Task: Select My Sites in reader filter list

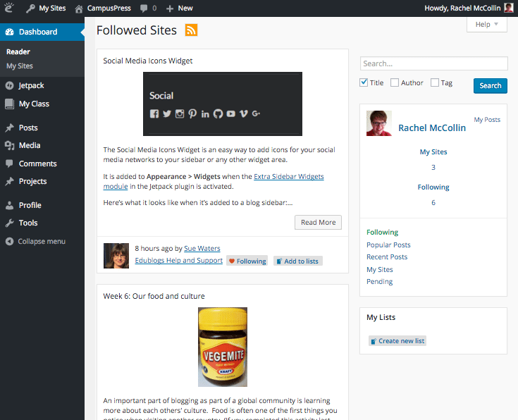Action: [x=380, y=270]
